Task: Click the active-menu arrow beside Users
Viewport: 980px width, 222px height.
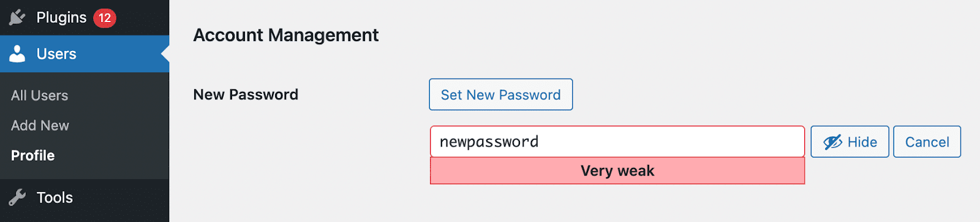Action: (165, 54)
